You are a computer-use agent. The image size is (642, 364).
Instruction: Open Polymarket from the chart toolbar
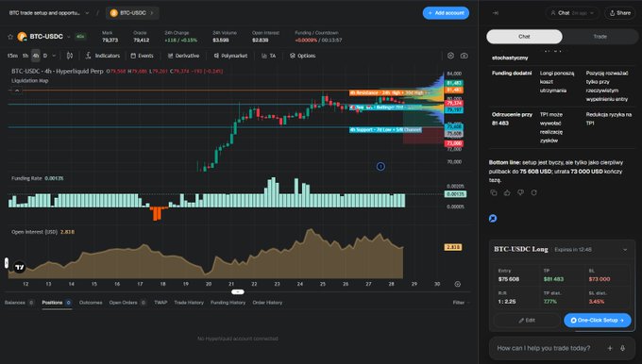click(230, 56)
